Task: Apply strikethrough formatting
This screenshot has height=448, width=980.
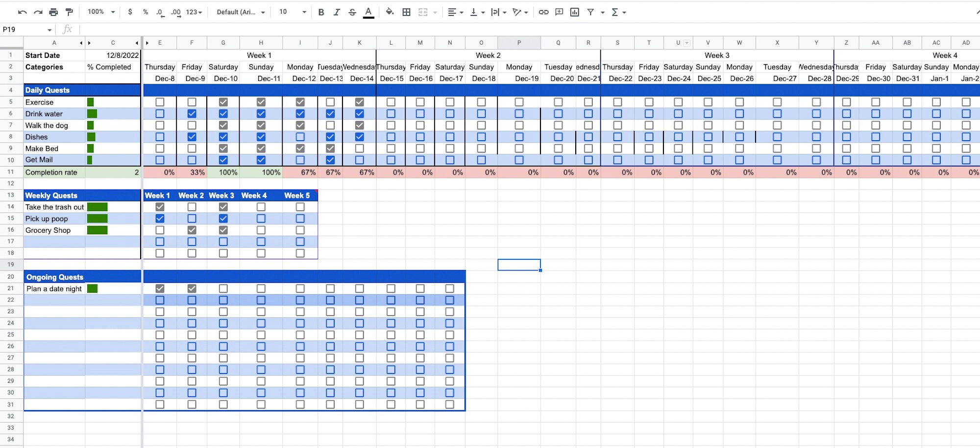Action: (352, 12)
